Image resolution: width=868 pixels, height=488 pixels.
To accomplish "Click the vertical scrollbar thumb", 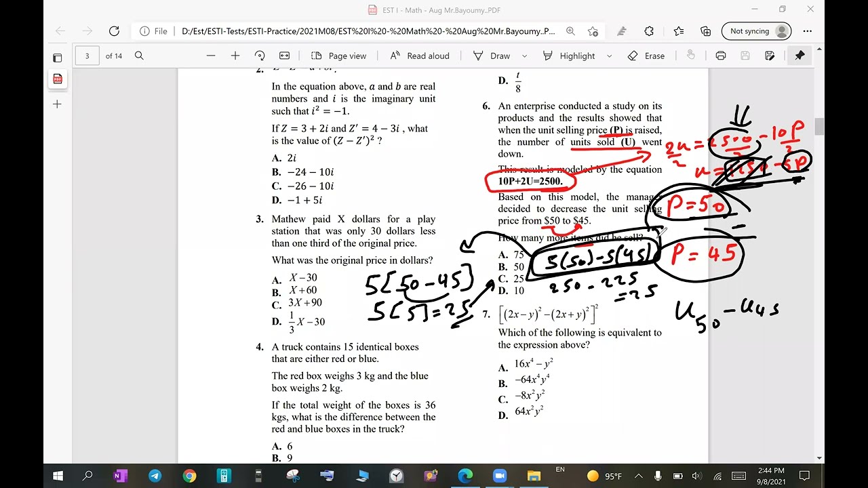I will coord(820,126).
